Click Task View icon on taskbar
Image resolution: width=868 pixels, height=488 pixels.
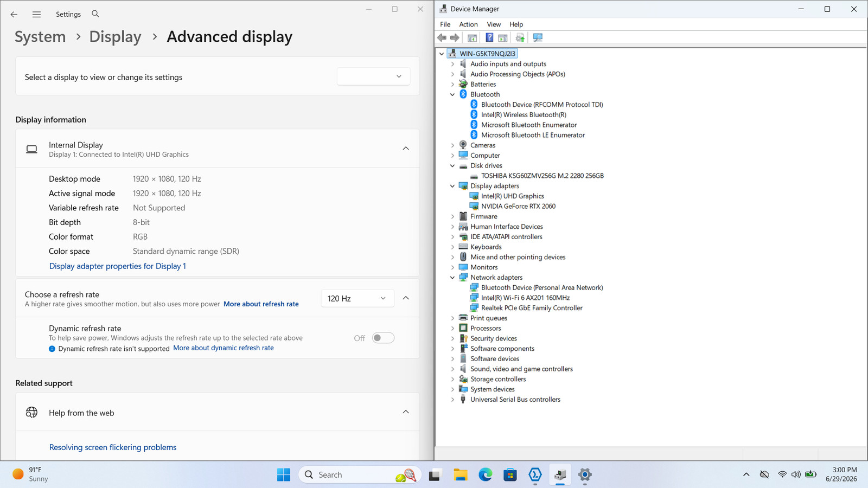[435, 475]
